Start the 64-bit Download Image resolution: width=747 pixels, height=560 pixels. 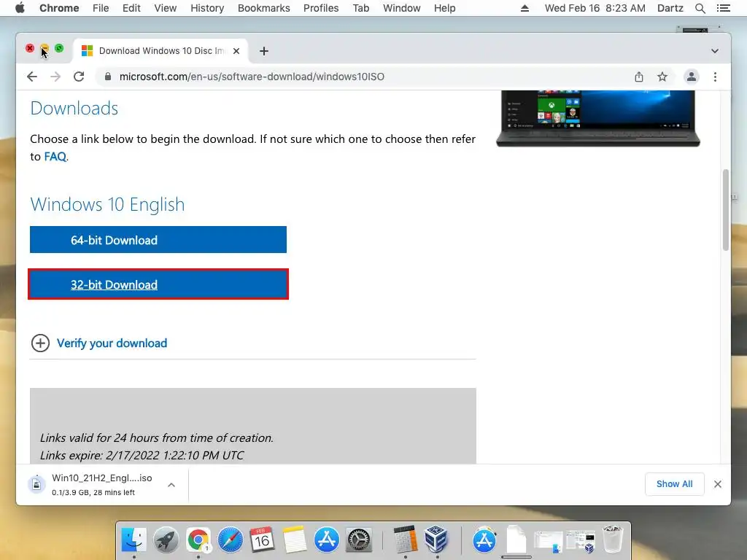[158, 239]
